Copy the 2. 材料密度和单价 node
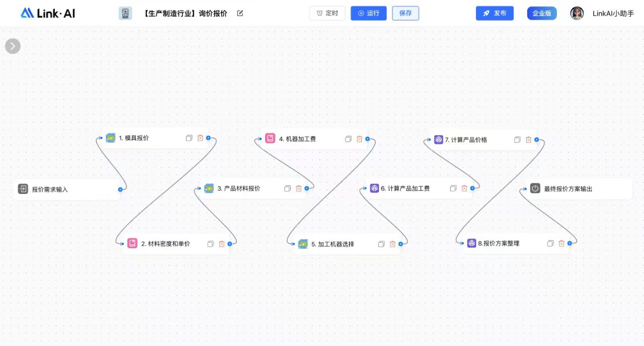 click(x=211, y=244)
